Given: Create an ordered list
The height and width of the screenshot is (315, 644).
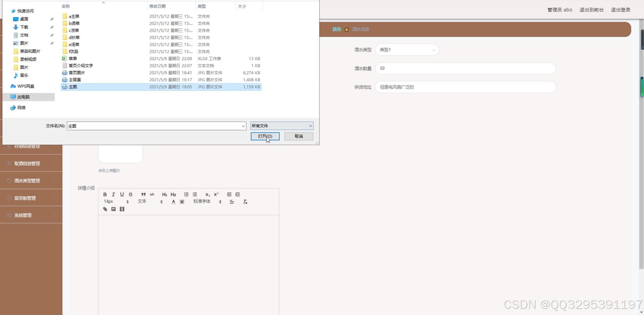Looking at the screenshot, I should pos(186,195).
